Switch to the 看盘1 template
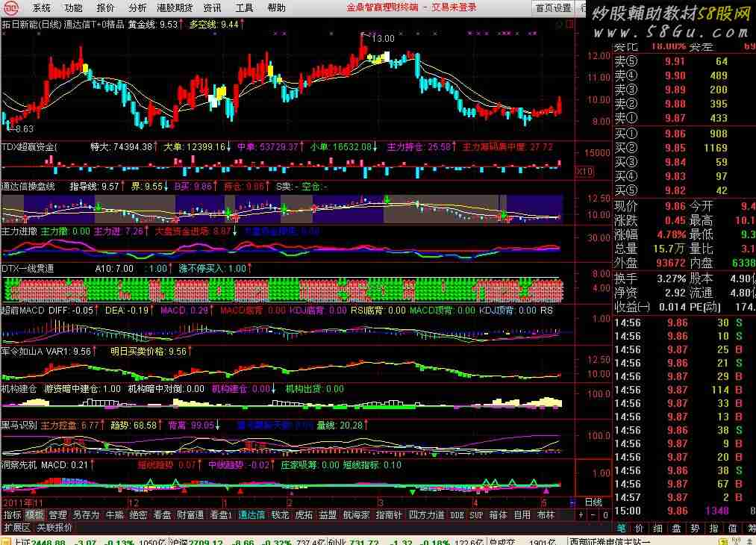This screenshot has width=756, height=545. [x=222, y=515]
